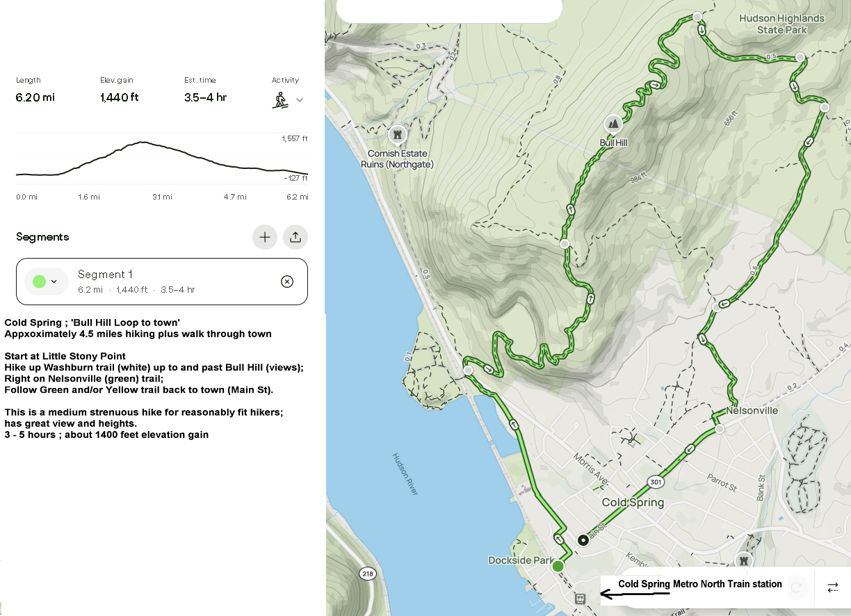Click the share/export route icon
Viewport: 851px width, 616px height.
pyautogui.click(x=295, y=237)
